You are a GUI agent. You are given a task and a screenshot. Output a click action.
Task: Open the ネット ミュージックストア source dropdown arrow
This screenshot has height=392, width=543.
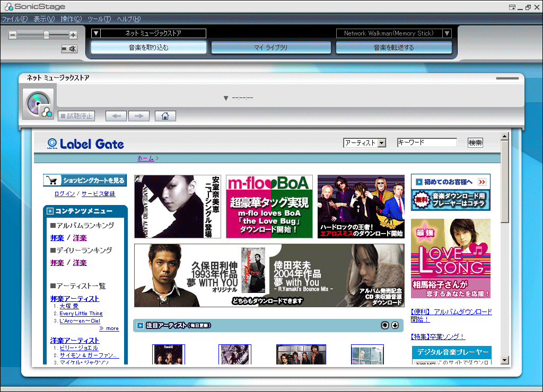[96, 33]
